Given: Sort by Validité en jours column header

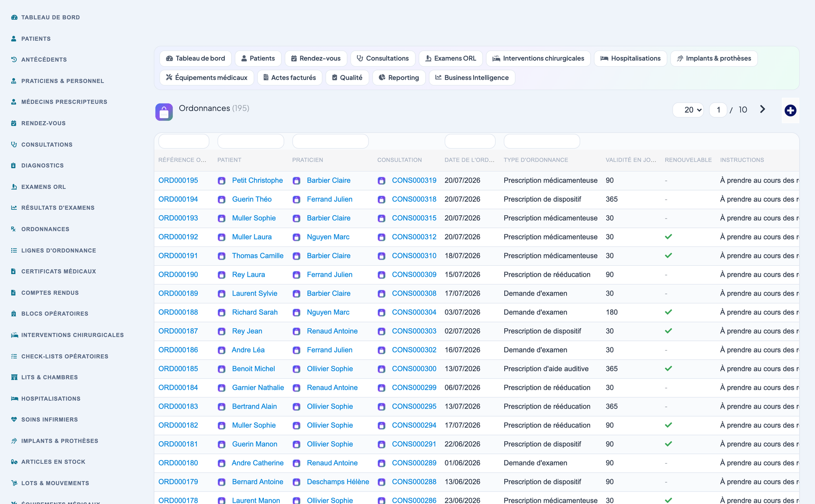Looking at the screenshot, I should pos(631,160).
